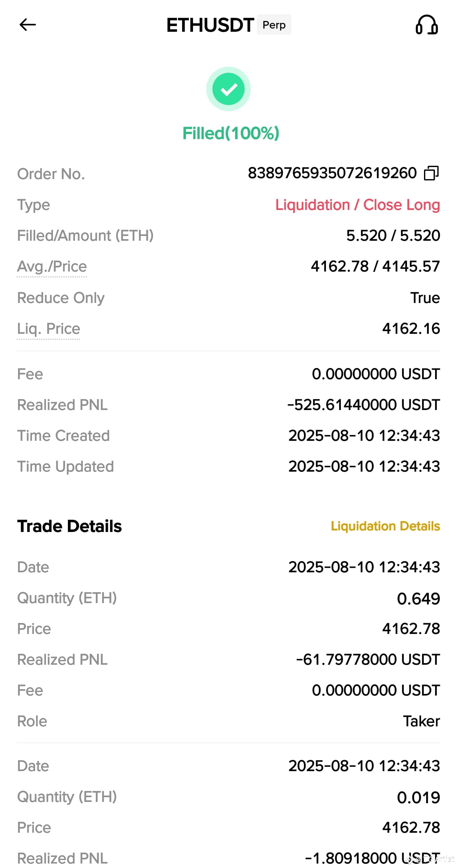Tap the -61.79778000 USDT realized PNL
457x868 pixels.
pyautogui.click(x=368, y=659)
